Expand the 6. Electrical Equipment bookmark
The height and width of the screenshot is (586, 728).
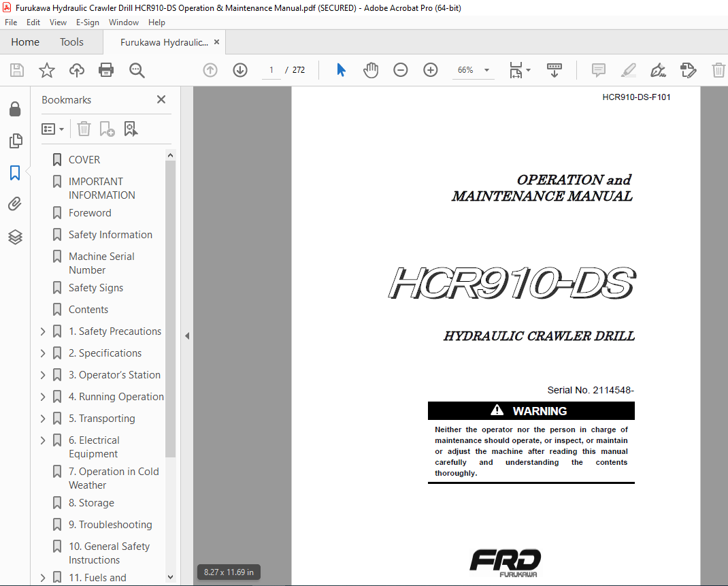tap(43, 440)
